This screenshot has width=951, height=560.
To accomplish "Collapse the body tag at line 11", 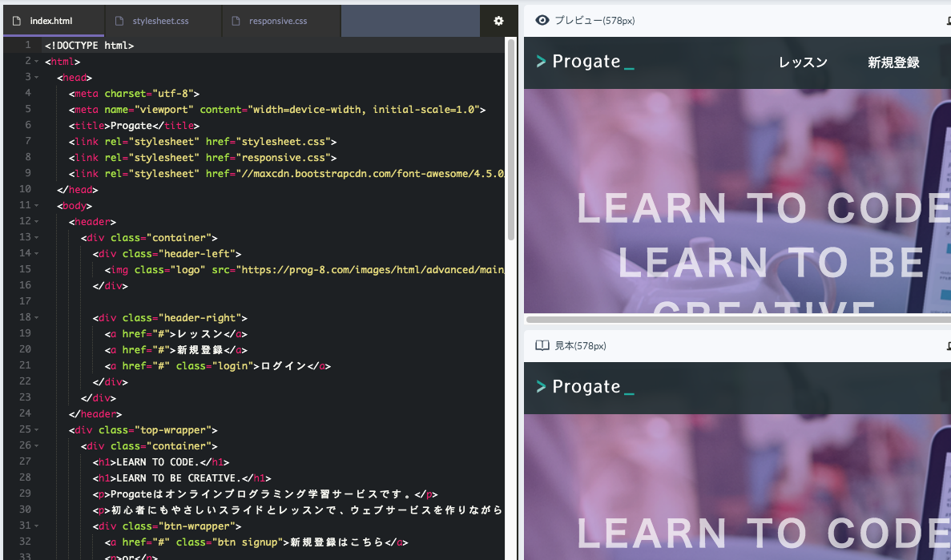I will [37, 206].
